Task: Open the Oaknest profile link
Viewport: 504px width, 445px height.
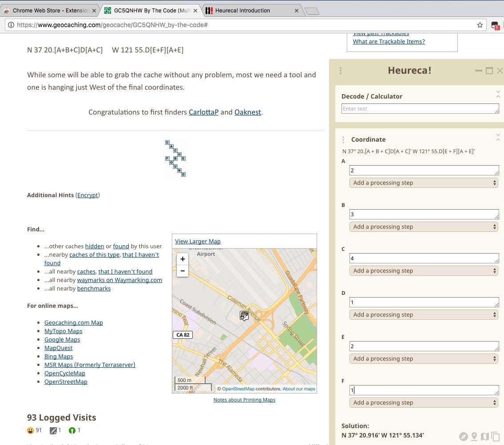Action: pos(247,112)
